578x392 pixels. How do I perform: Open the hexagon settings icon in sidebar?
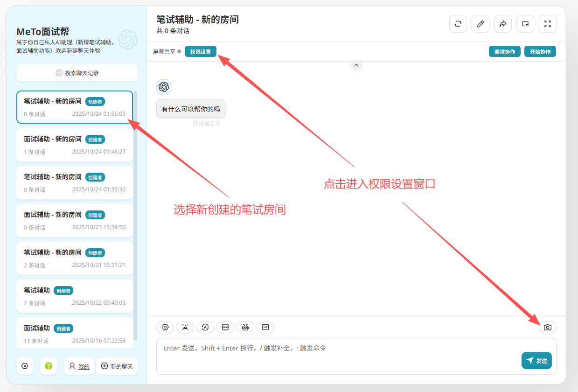point(25,366)
